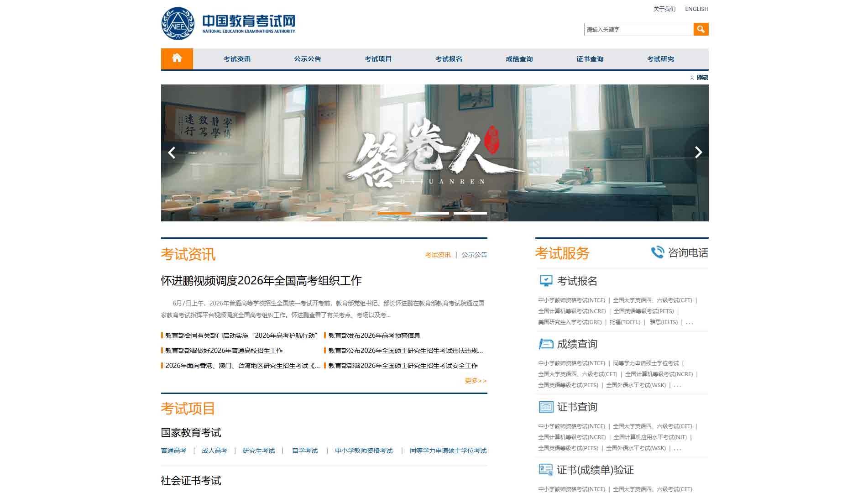Click the phone icon beside 咨询电话
The width and height of the screenshot is (868, 493).
[x=658, y=252]
